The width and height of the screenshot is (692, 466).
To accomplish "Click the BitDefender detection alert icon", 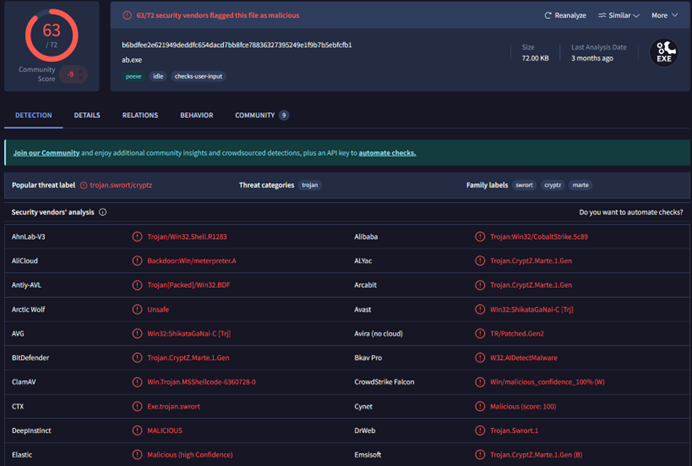I will pos(137,358).
